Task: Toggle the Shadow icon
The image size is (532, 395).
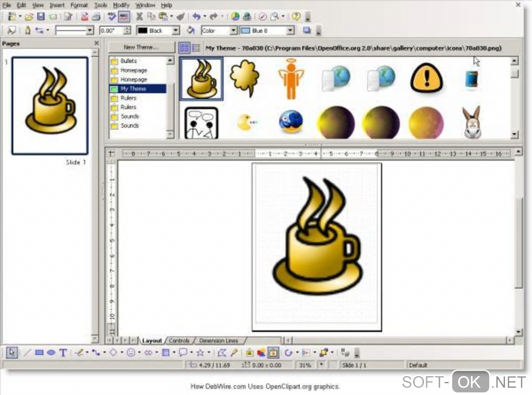Action: tap(307, 31)
